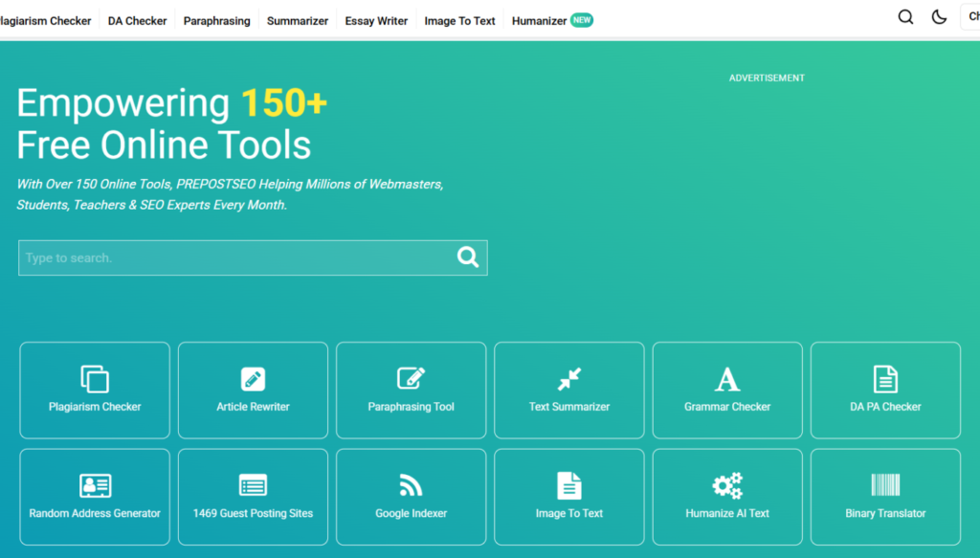
Task: Click the 'Random Address Generator' card label
Action: click(x=95, y=514)
